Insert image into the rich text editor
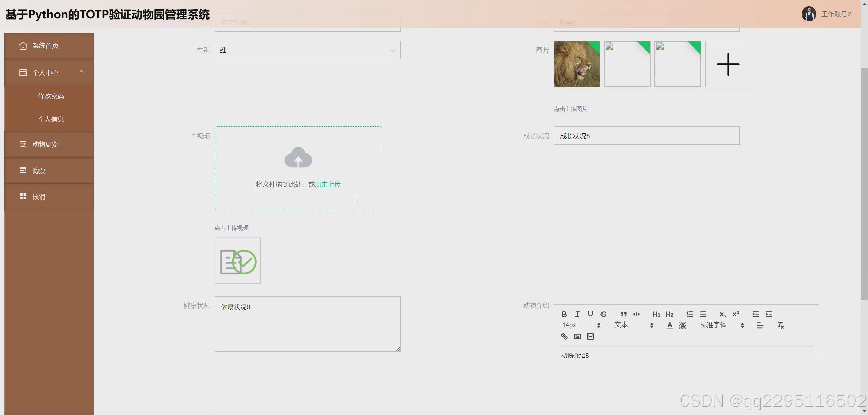The image size is (868, 415). point(577,336)
